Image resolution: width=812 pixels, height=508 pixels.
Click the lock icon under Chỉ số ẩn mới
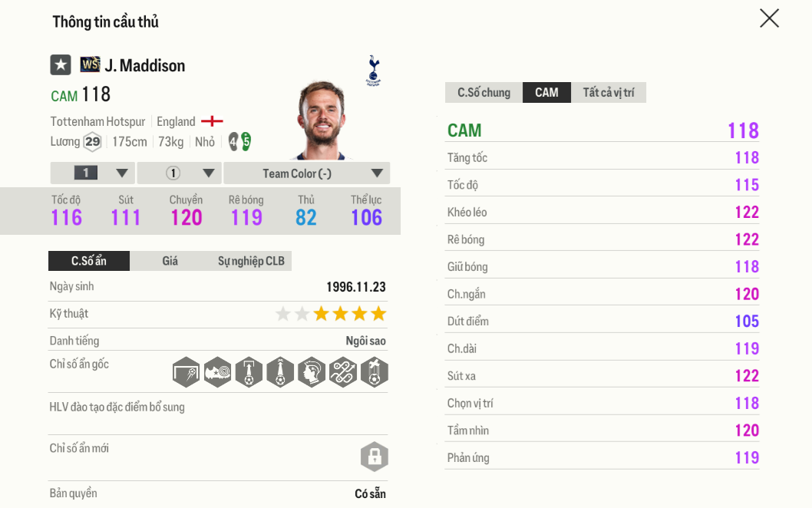click(x=375, y=457)
